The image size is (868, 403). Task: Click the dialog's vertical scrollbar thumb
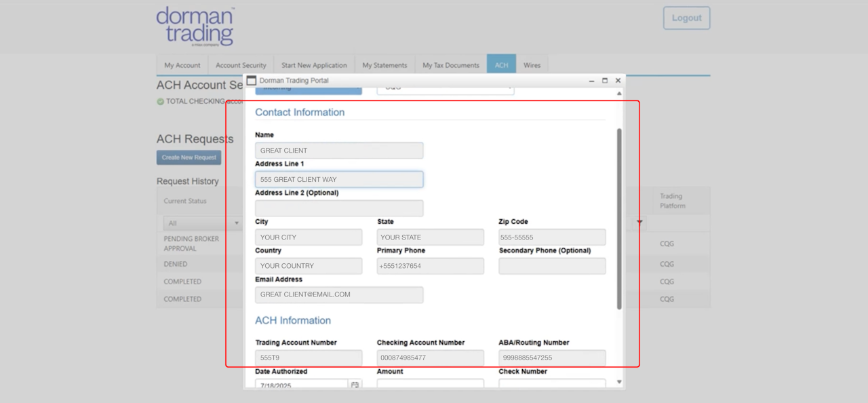[x=619, y=218]
